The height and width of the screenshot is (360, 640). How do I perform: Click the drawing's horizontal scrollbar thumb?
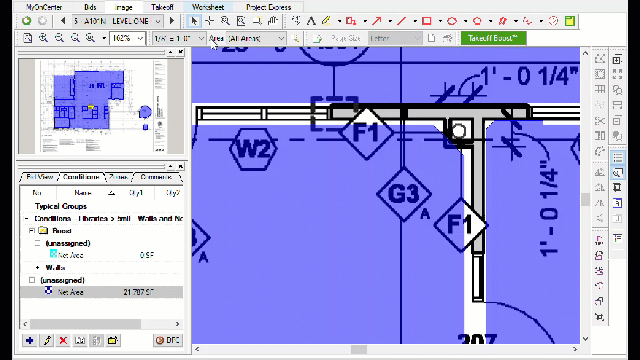[x=359, y=349]
